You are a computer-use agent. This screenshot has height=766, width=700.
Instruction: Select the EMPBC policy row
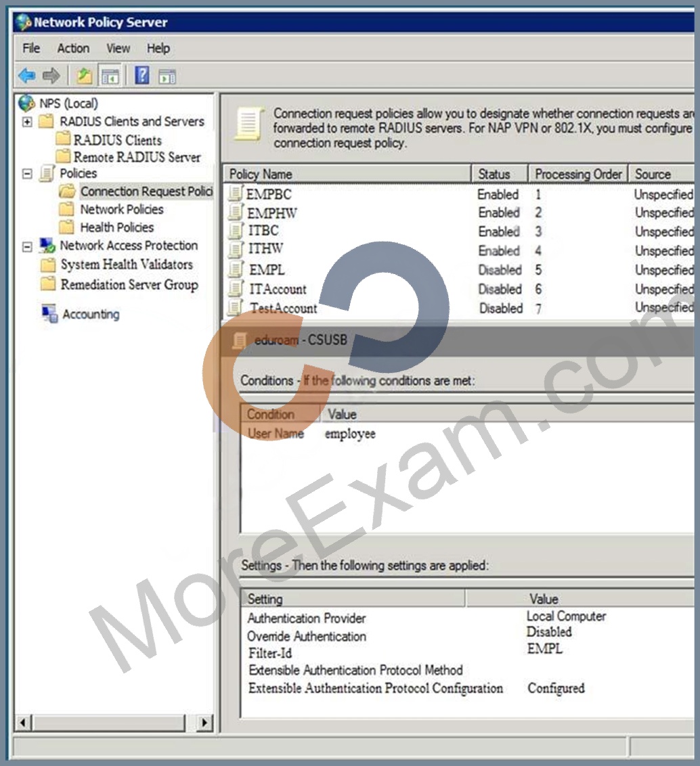click(x=460, y=194)
